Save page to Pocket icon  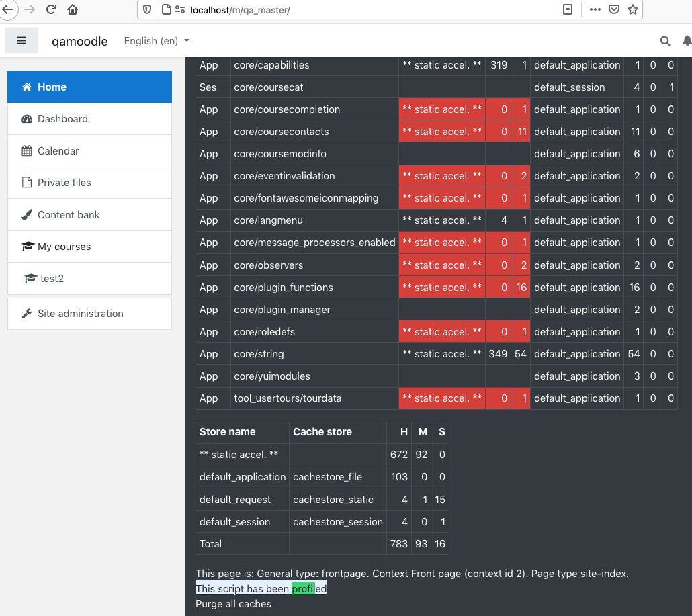point(614,9)
